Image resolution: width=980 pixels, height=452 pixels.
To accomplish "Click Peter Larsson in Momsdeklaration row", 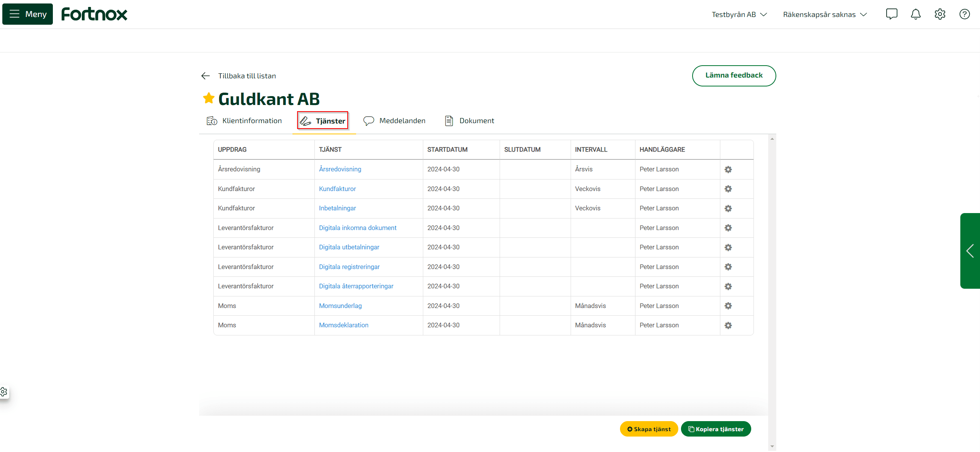I will [x=659, y=325].
